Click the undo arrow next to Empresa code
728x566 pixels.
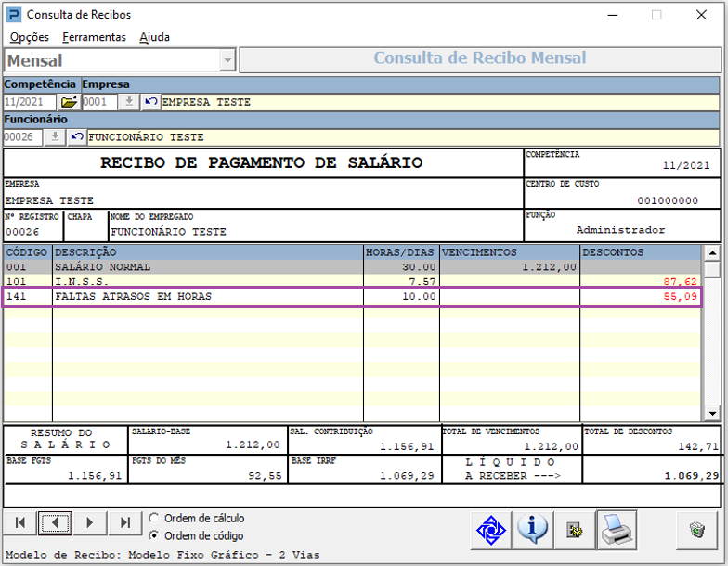click(150, 102)
